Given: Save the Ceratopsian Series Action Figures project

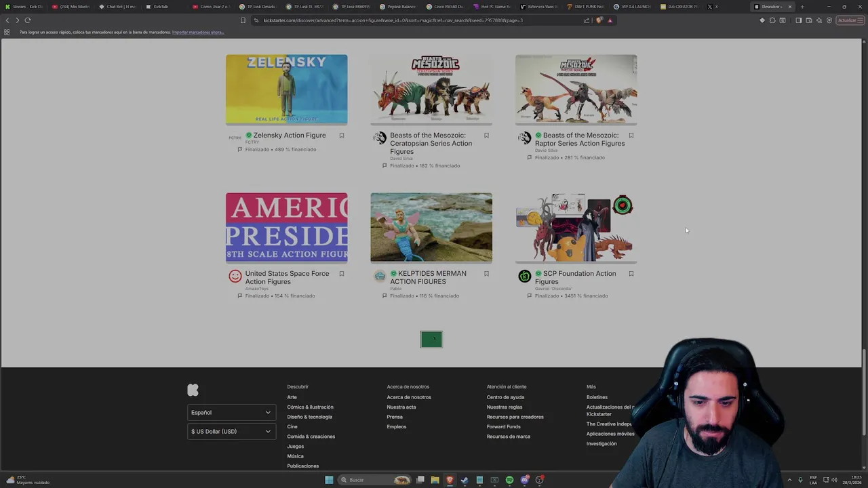Looking at the screenshot, I should point(486,136).
